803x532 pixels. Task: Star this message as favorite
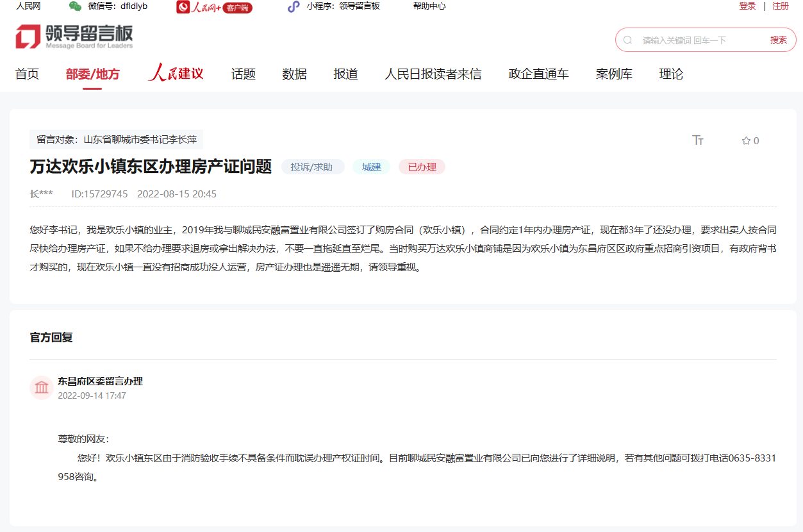pos(746,141)
